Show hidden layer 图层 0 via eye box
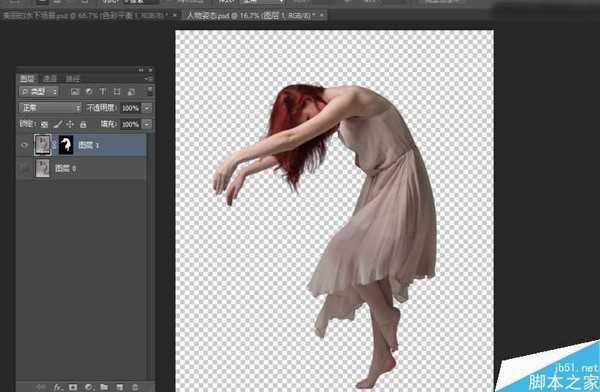Screen dimensions: 600x392 click(24, 168)
